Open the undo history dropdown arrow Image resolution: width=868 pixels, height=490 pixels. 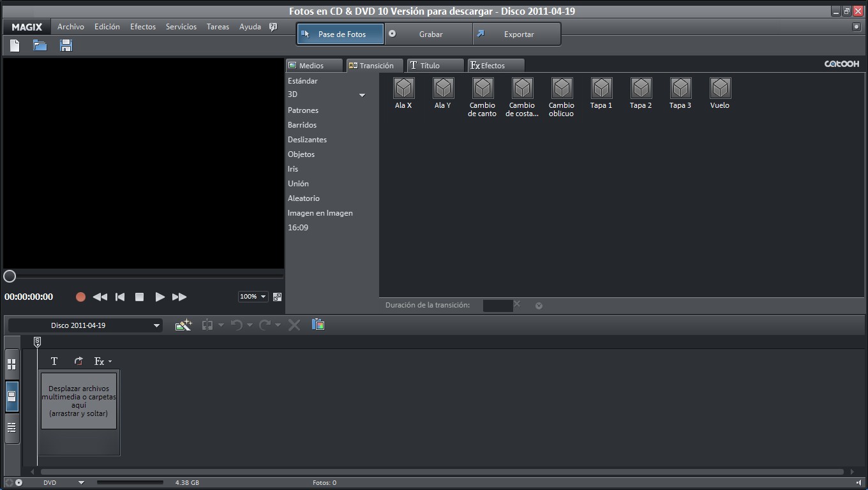[250, 325]
